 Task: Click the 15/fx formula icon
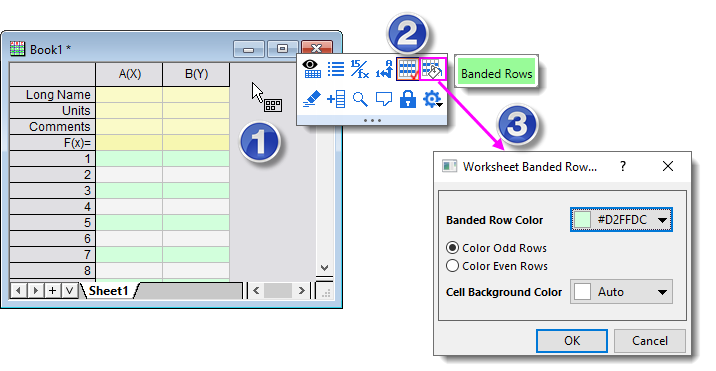pyautogui.click(x=360, y=69)
